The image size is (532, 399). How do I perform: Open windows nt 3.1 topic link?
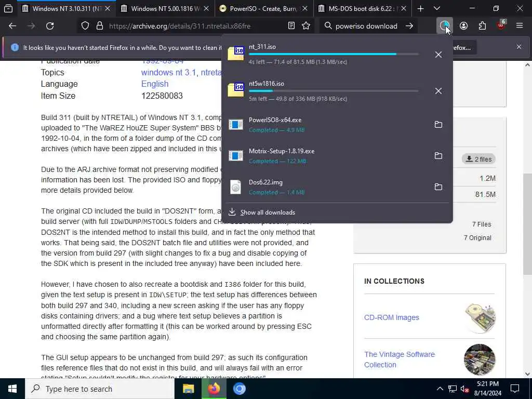(x=169, y=72)
